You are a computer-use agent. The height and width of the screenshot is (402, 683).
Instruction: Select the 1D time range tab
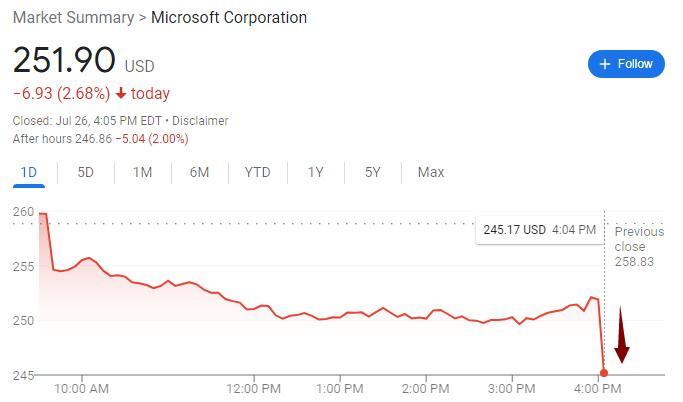click(x=29, y=172)
